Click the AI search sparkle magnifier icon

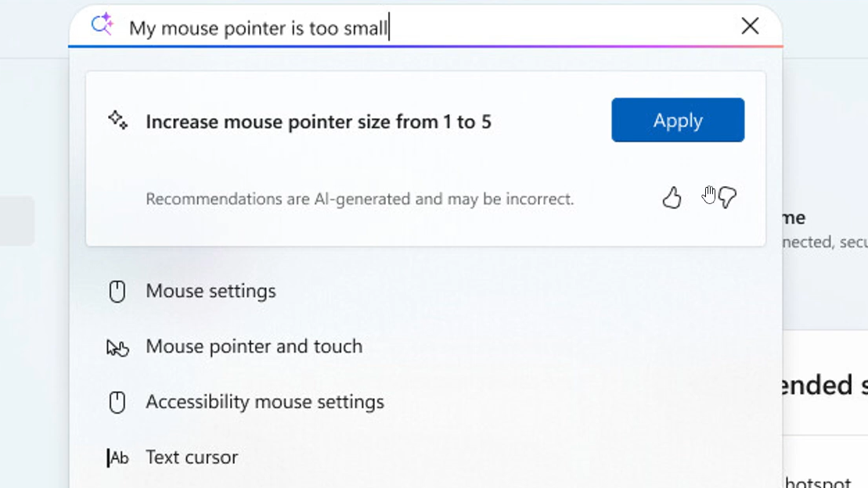[x=102, y=25]
